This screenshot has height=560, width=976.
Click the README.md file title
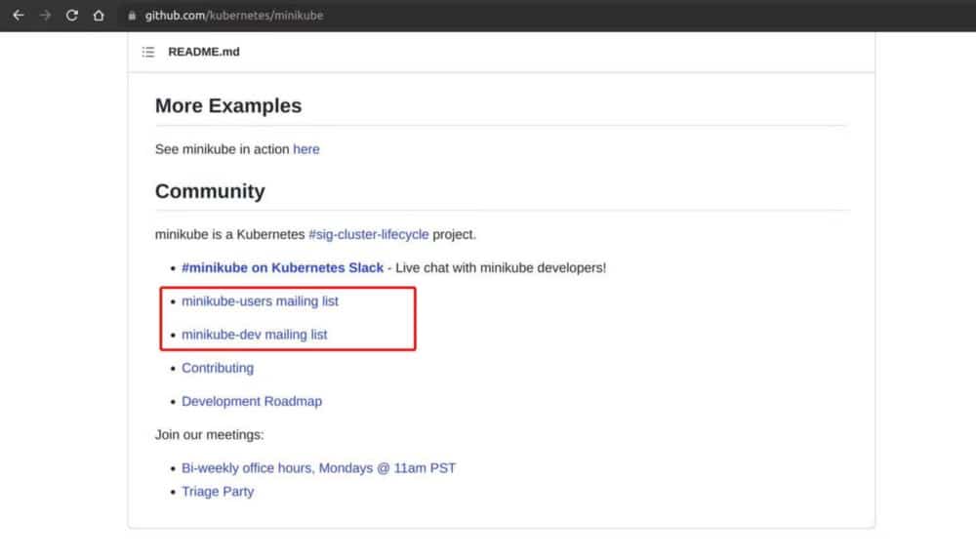(x=204, y=52)
